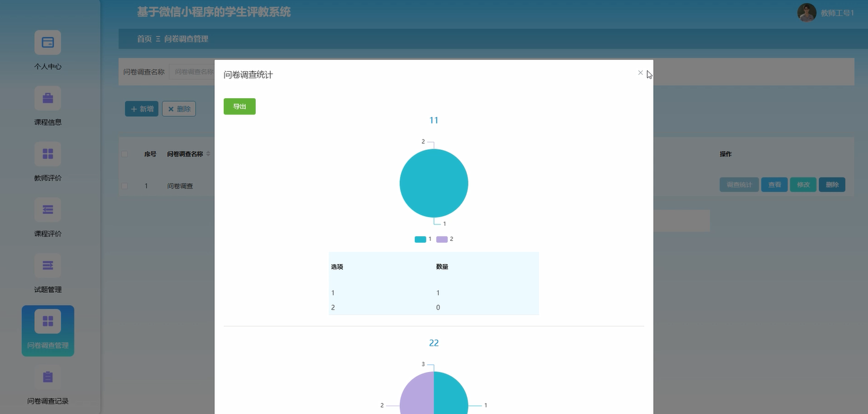Viewport: 868px width, 414px height.
Task: Open 试题管理 via its sidebar icon
Action: (x=47, y=265)
